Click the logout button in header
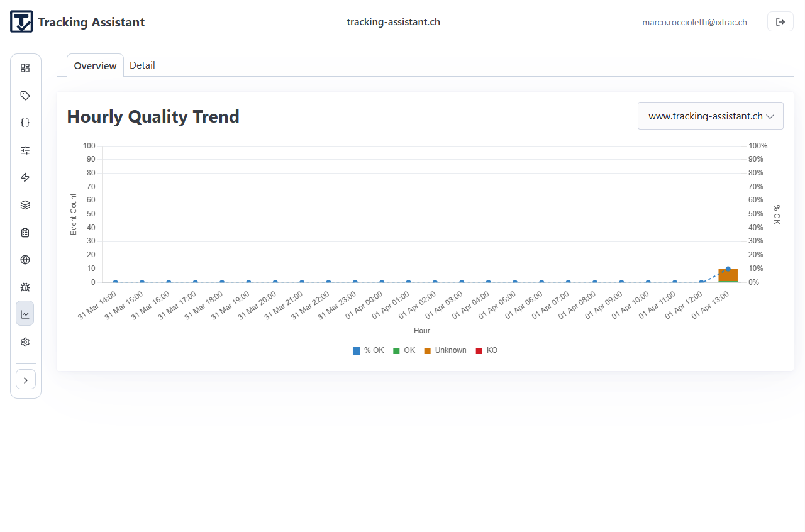 tap(780, 22)
